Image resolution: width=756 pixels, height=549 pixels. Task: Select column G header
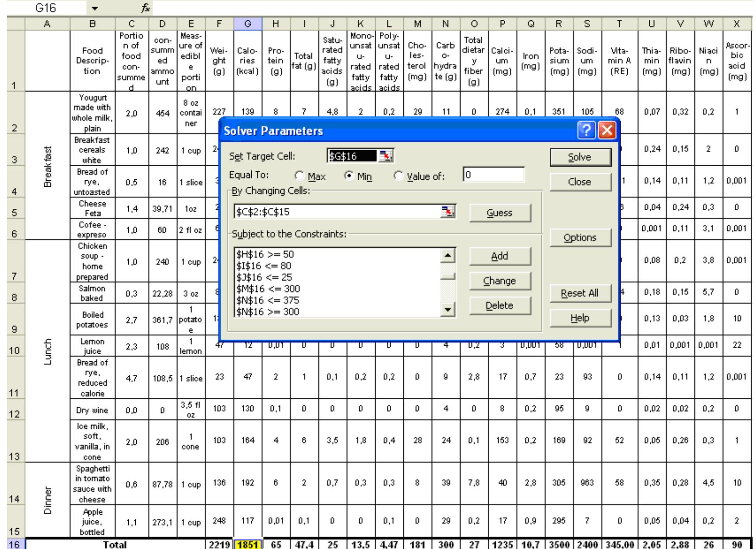tap(248, 23)
